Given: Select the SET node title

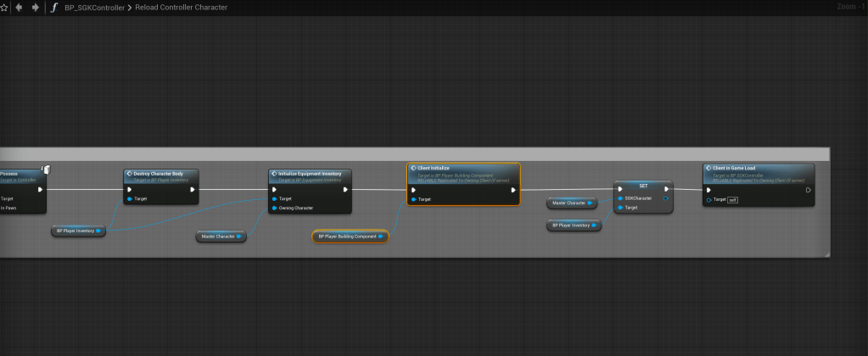Looking at the screenshot, I should click(643, 186).
